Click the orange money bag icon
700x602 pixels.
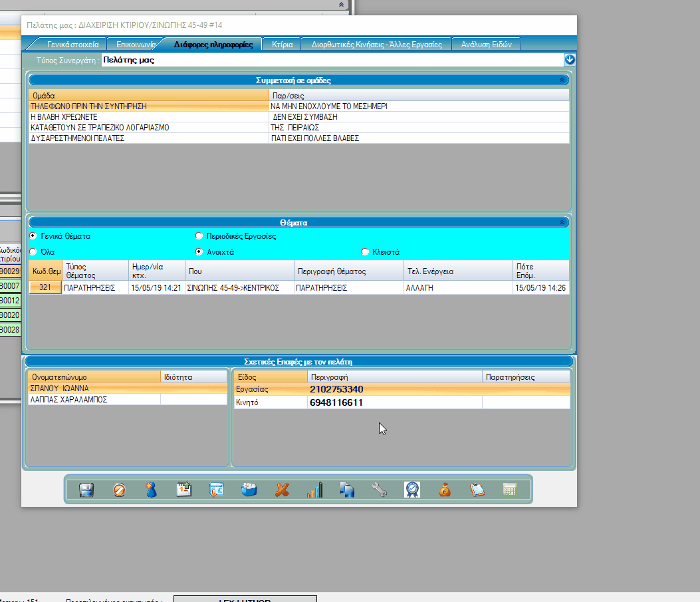445,490
